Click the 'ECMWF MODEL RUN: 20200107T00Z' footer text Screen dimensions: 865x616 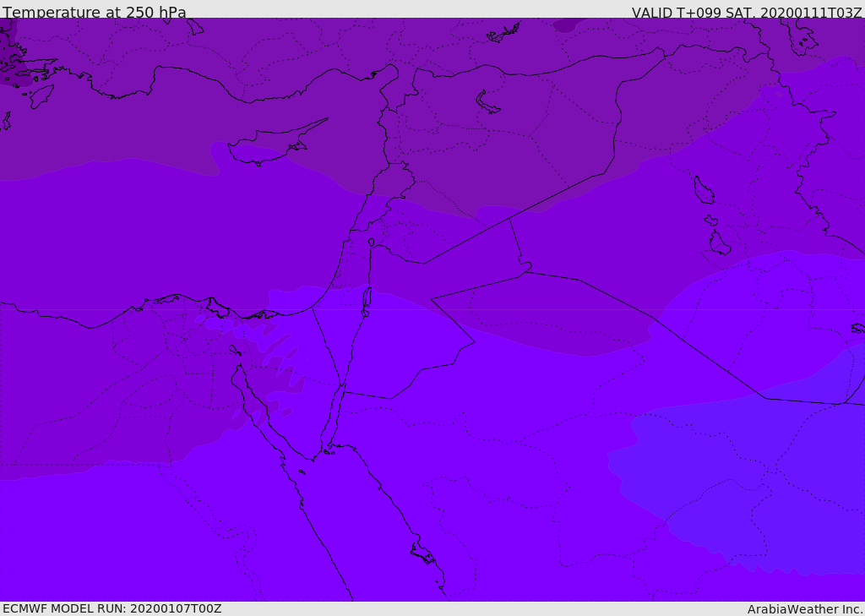pos(112,608)
